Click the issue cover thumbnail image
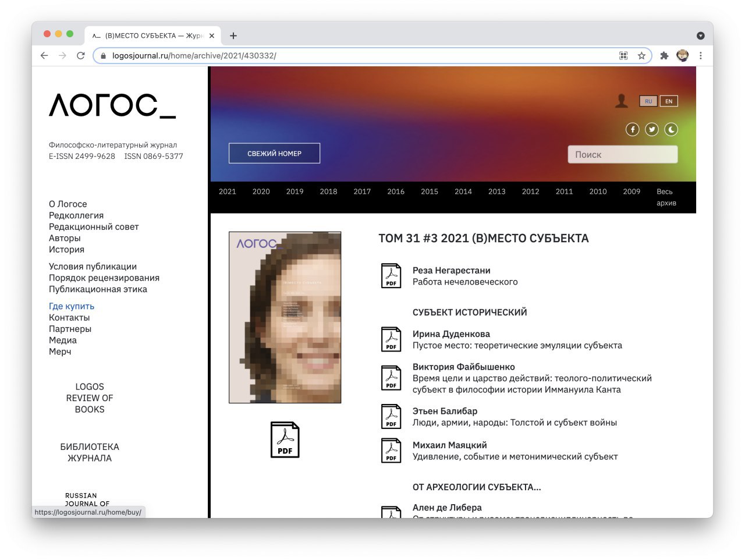Screen dimensions: 745x560 coord(285,317)
